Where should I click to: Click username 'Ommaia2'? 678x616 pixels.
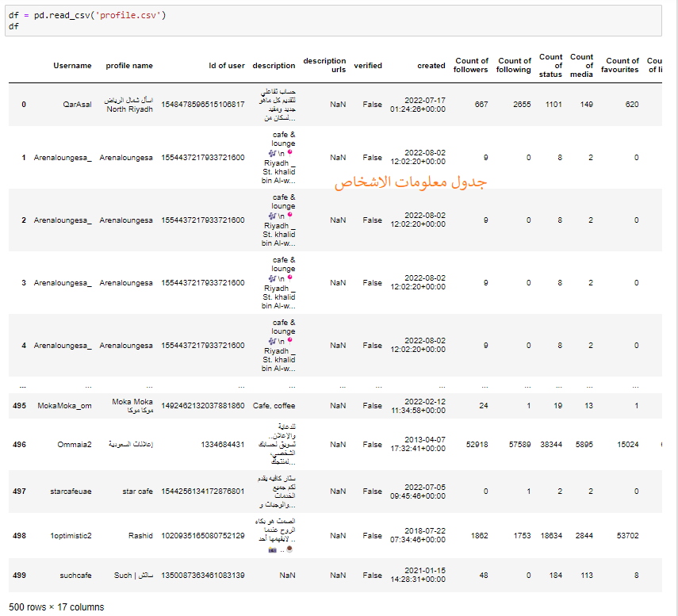(x=75, y=445)
